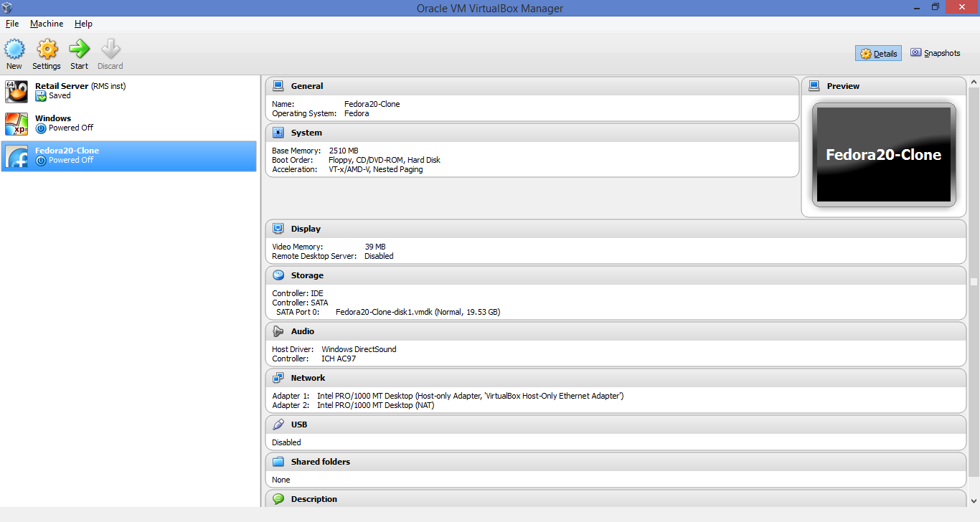This screenshot has width=980, height=522.
Task: Click the Storage section disk icon
Action: [x=278, y=275]
